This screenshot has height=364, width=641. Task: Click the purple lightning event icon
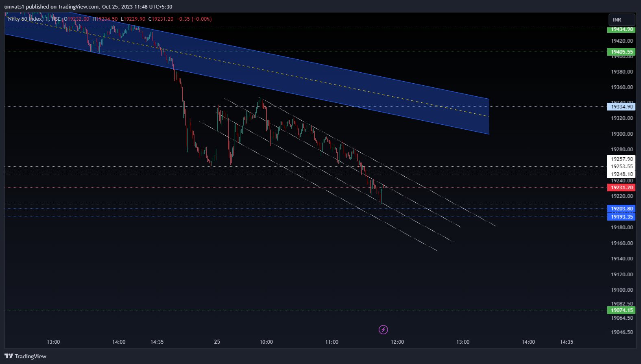[x=383, y=329]
